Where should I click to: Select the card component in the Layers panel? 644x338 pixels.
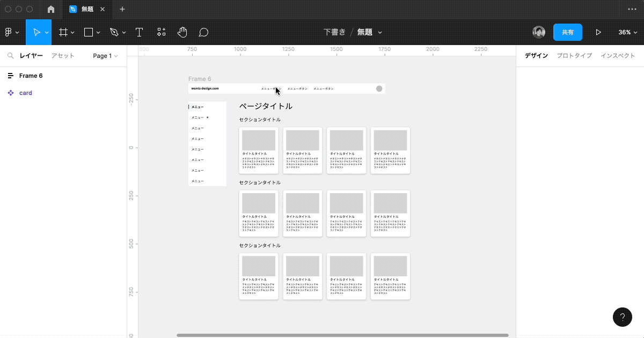coord(26,92)
